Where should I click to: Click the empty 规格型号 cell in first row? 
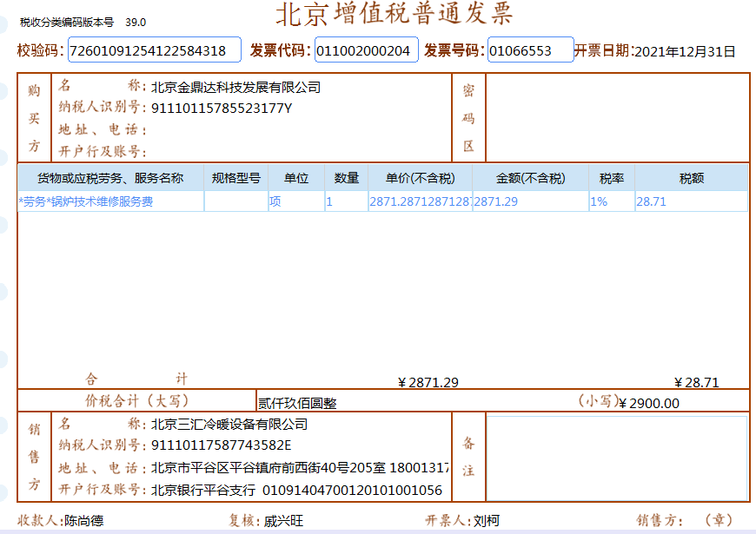[x=236, y=201]
